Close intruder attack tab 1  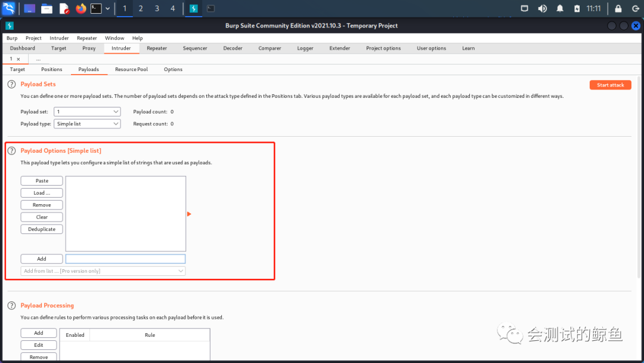coord(18,59)
